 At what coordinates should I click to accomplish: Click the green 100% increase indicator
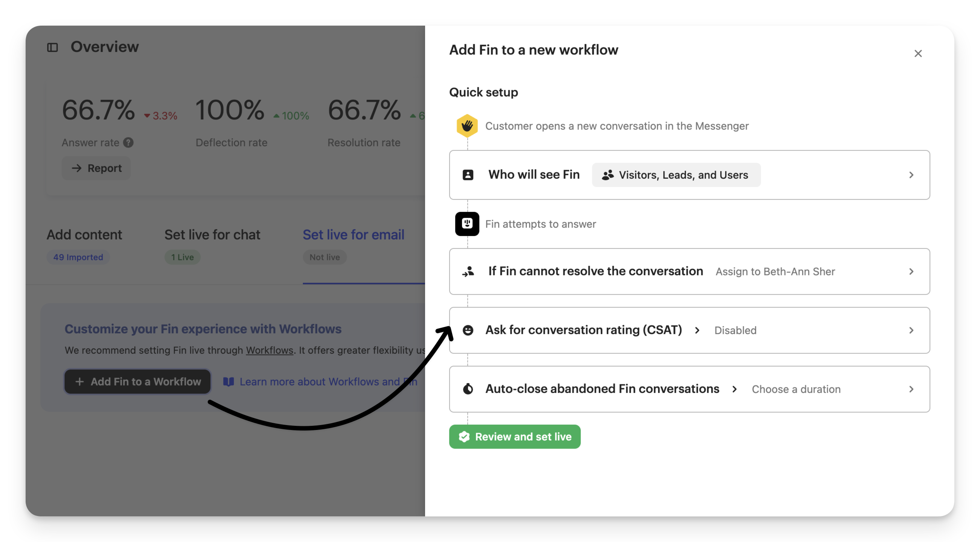[x=291, y=115]
